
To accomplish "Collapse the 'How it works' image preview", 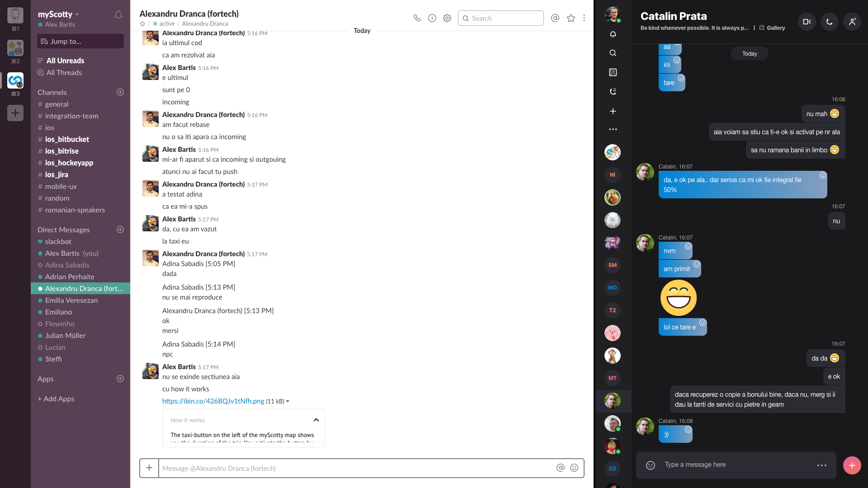I will click(316, 420).
